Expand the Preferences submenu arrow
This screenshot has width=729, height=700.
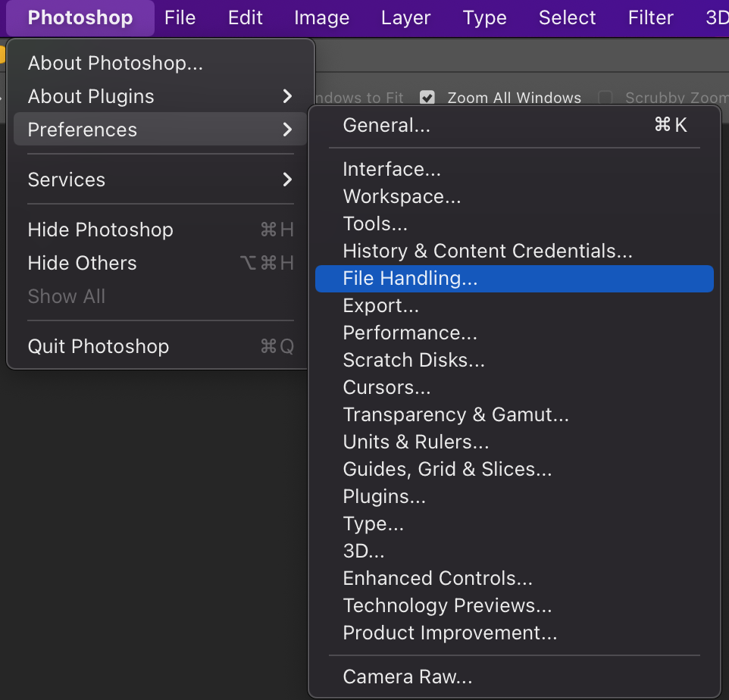[286, 130]
